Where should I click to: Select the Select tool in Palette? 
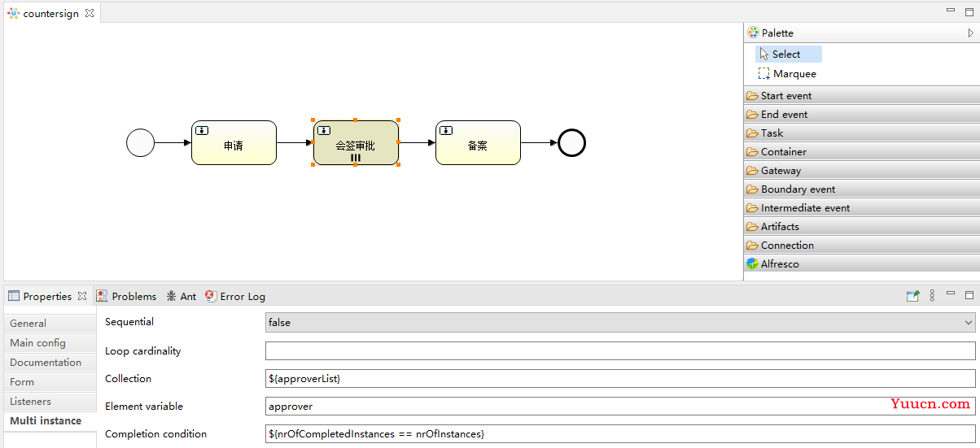pyautogui.click(x=788, y=54)
